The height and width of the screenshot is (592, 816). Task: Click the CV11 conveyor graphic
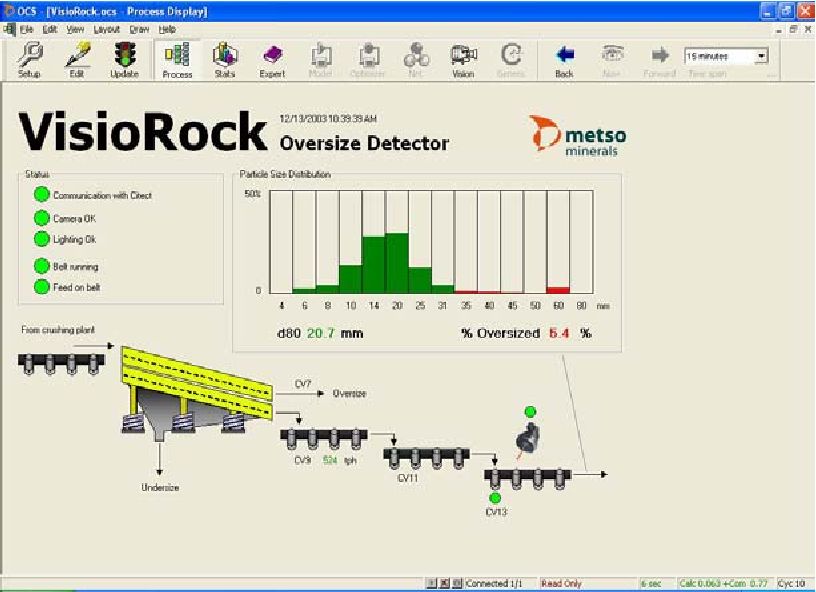coord(426,458)
